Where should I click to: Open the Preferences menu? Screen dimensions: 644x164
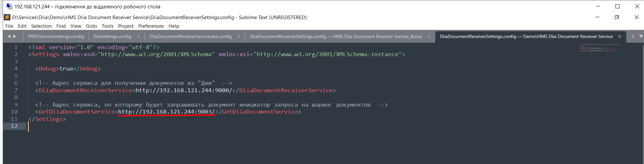pyautogui.click(x=151, y=26)
